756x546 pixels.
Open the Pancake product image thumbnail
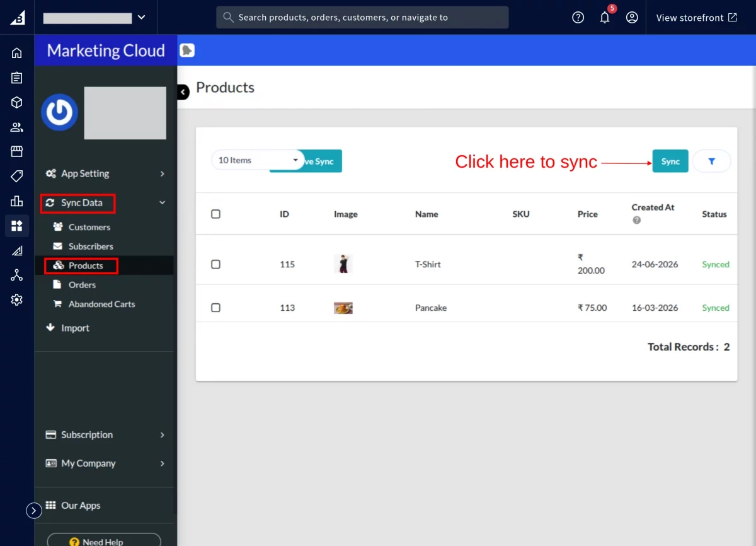[343, 308]
